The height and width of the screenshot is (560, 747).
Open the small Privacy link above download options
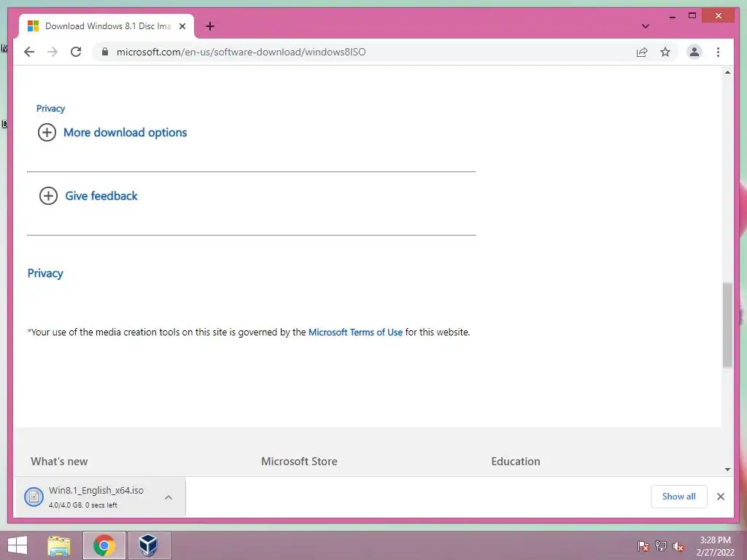pyautogui.click(x=50, y=108)
